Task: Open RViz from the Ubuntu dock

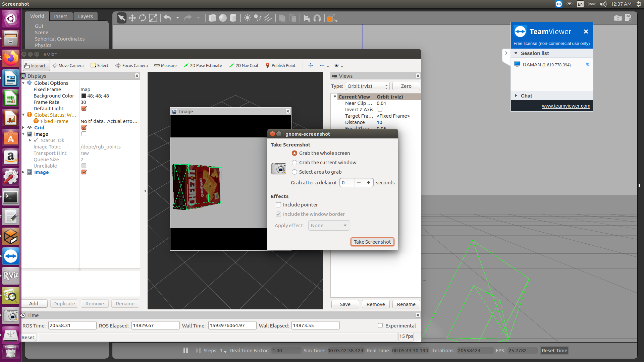Action: [x=11, y=276]
